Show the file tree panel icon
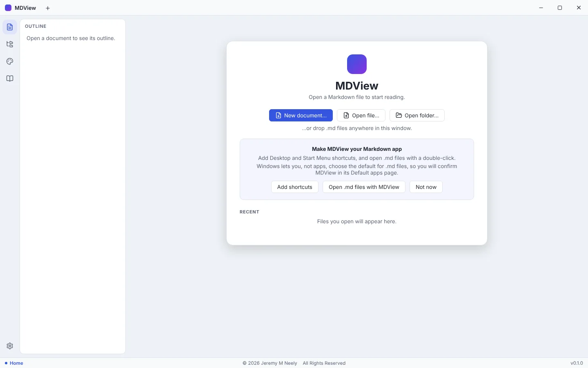The height and width of the screenshot is (368, 588). (x=10, y=44)
